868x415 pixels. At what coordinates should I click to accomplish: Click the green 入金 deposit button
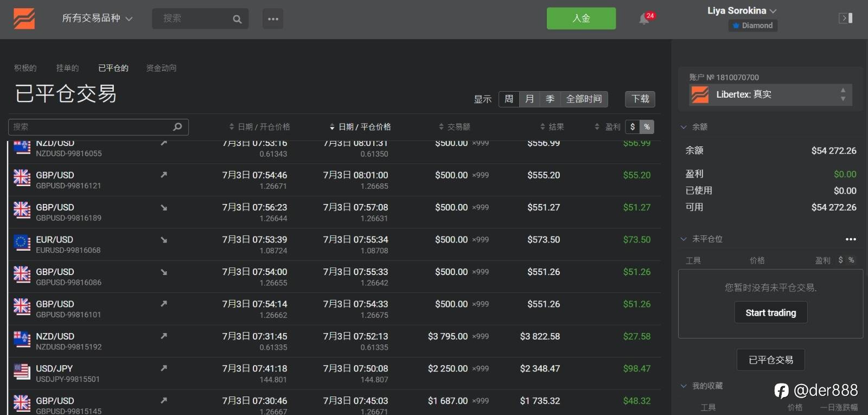pos(581,18)
